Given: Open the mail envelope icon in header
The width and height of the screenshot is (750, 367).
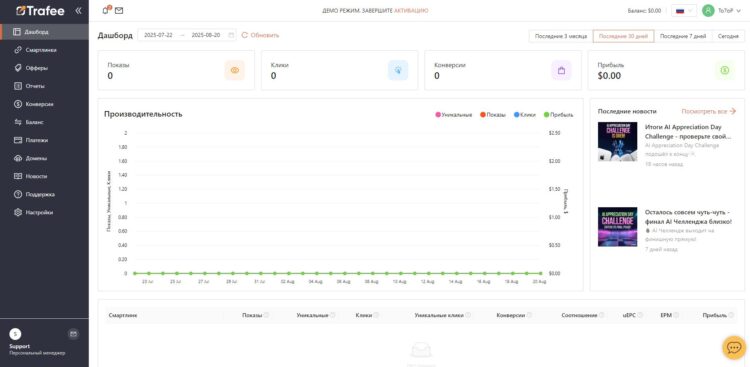Looking at the screenshot, I should click(x=119, y=11).
